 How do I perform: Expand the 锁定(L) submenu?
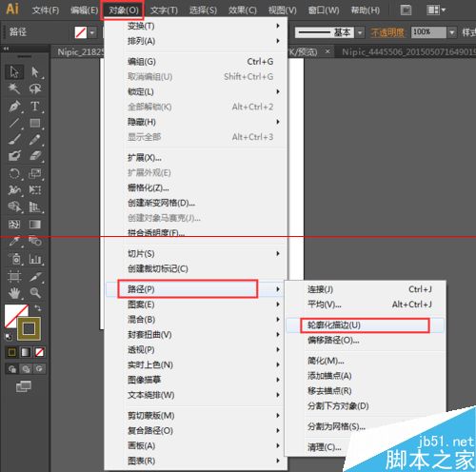pos(197,91)
